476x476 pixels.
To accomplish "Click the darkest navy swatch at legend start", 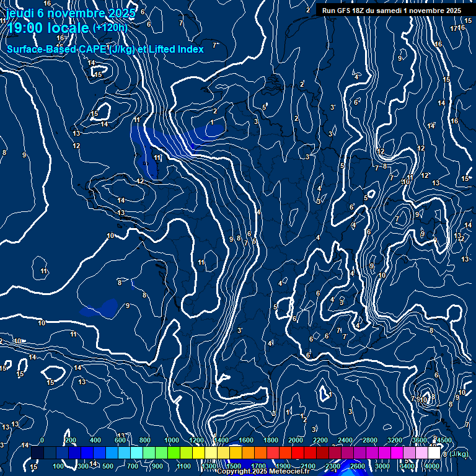I will click(37, 453).
